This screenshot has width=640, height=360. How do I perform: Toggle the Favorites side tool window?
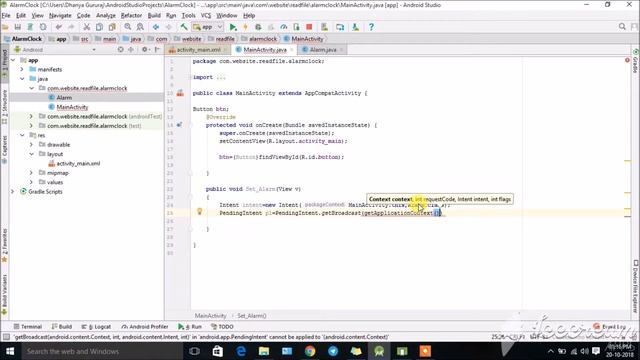point(4,245)
